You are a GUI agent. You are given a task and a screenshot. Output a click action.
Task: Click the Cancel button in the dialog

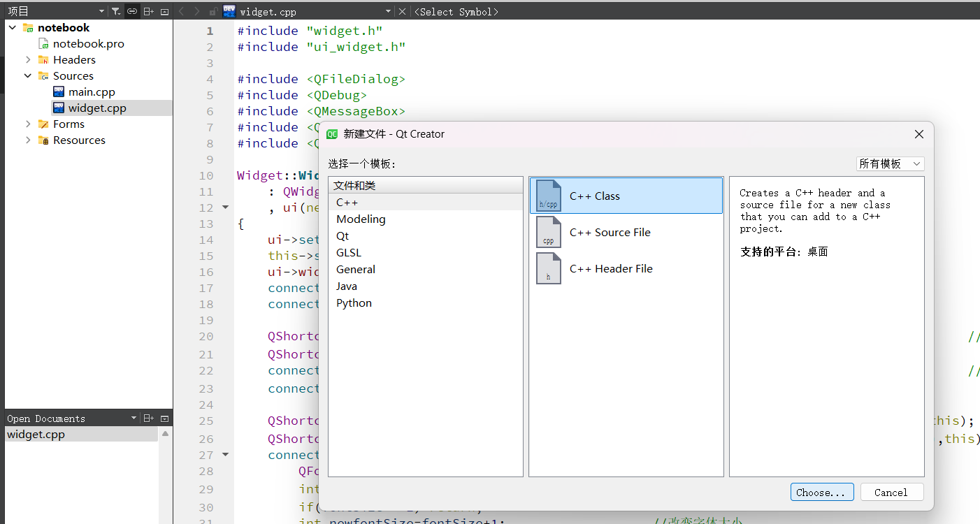(892, 492)
